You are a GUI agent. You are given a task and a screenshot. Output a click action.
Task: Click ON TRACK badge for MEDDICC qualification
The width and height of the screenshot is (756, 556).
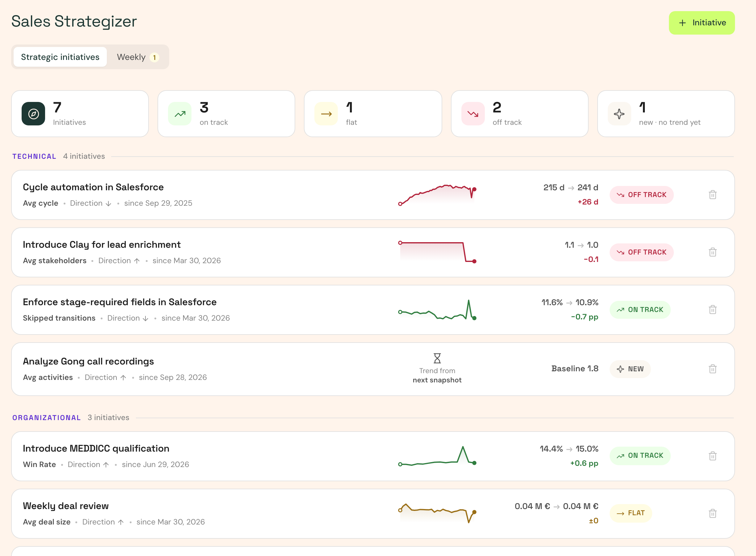(x=640, y=455)
